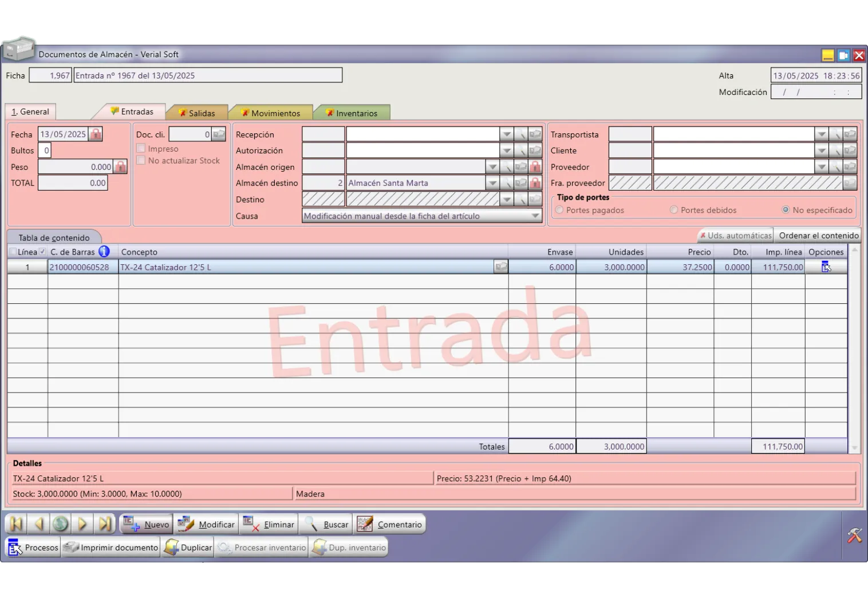Click the Cliente search magnifier icon

(x=835, y=150)
